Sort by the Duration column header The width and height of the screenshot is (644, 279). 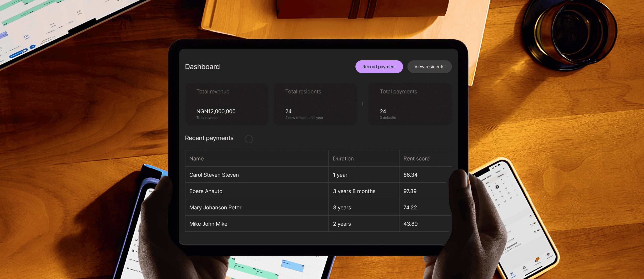click(343, 158)
